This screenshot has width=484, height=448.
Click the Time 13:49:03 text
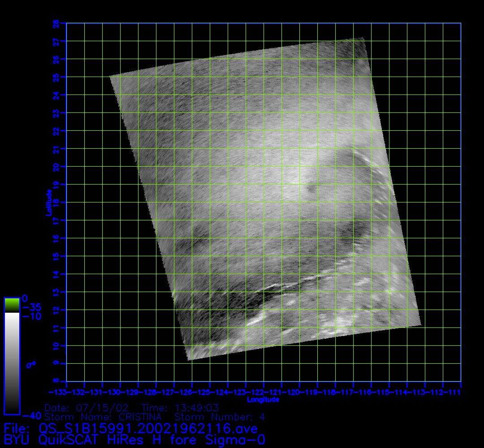pyautogui.click(x=180, y=408)
